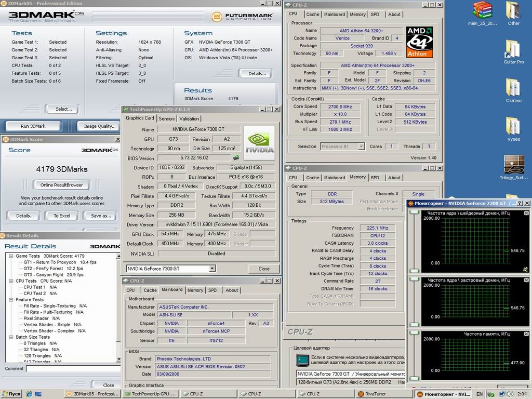Click bottom slider handle beside Частота памяти graph
Viewport: 532px width, 399px height.
414,378
